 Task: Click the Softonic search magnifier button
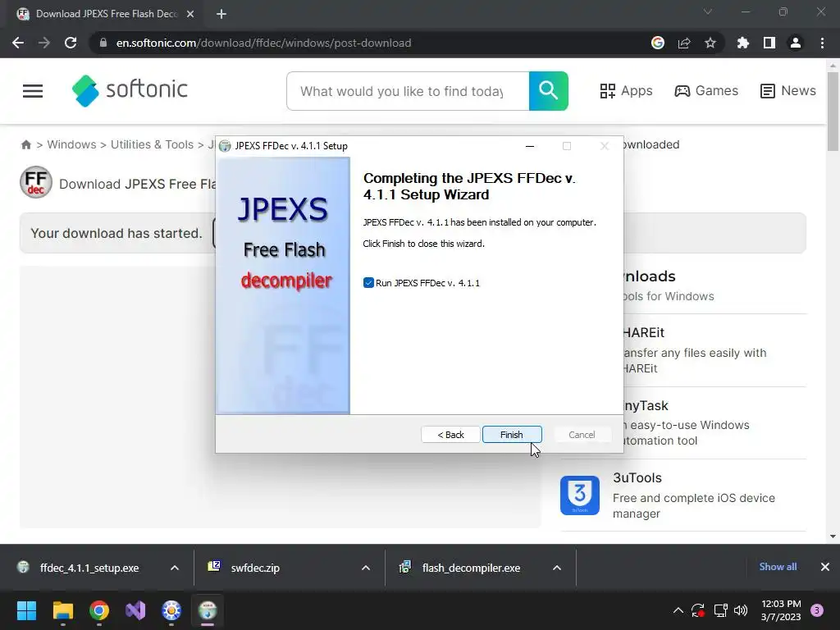coord(549,90)
